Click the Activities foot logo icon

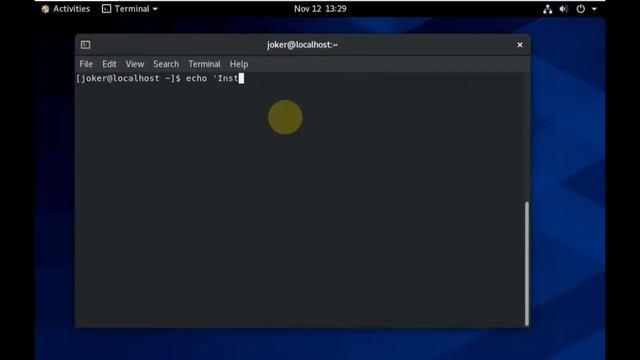click(x=45, y=9)
